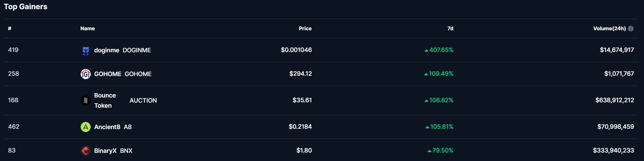Click the BNX ticker symbol
The width and height of the screenshot is (644, 161).
point(126,151)
